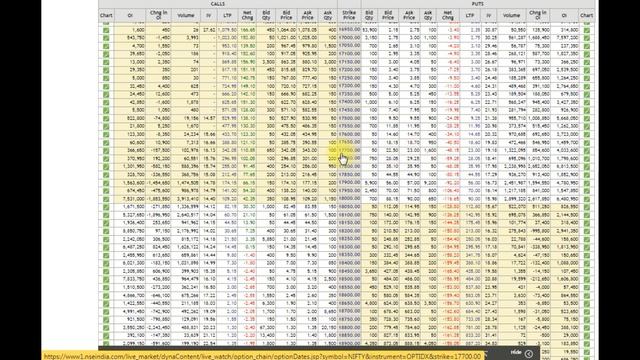Open calls chart icon for strike 17400.00

click(x=106, y=102)
